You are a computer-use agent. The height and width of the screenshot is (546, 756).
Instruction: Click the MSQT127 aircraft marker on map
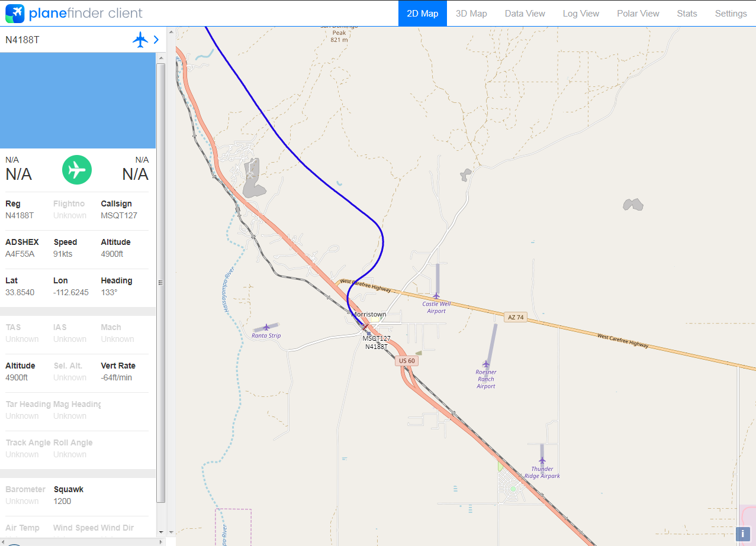click(366, 327)
